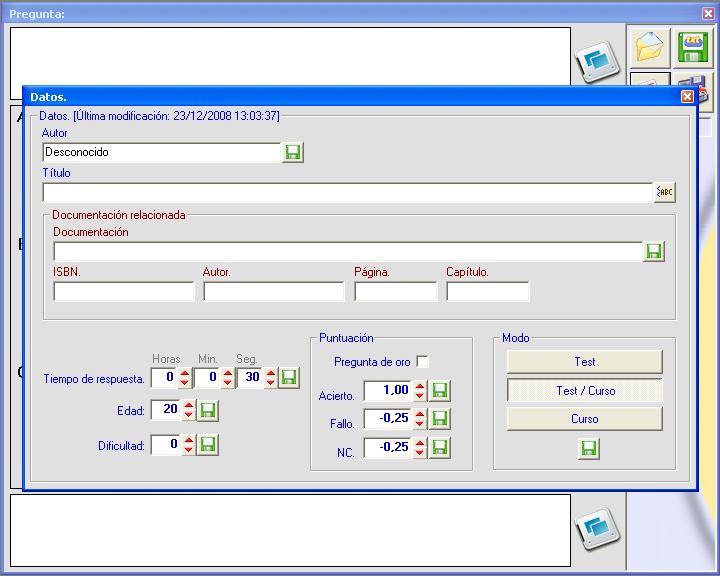720x576 pixels.
Task: Click the Acierto field showing 1,00
Action: click(388, 391)
